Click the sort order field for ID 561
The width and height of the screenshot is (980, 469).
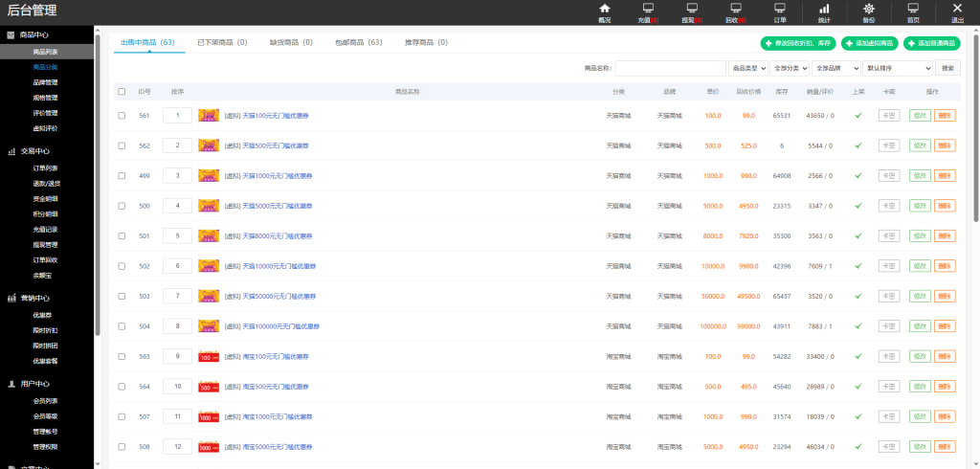pos(177,115)
